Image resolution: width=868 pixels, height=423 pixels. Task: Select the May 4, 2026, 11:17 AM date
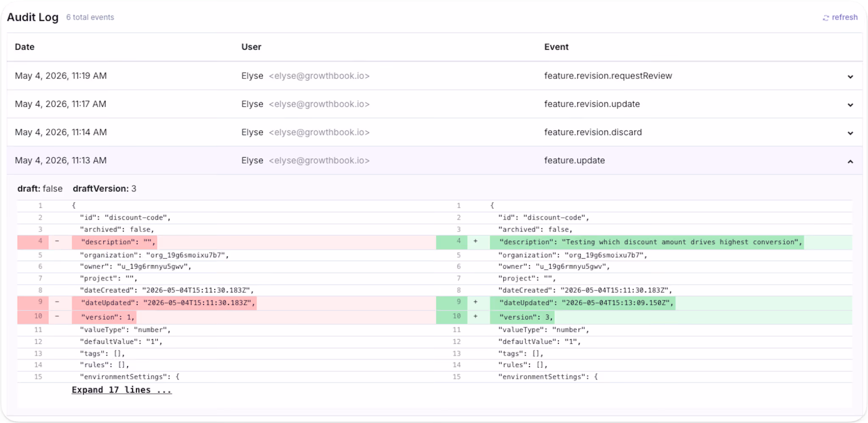tap(61, 104)
